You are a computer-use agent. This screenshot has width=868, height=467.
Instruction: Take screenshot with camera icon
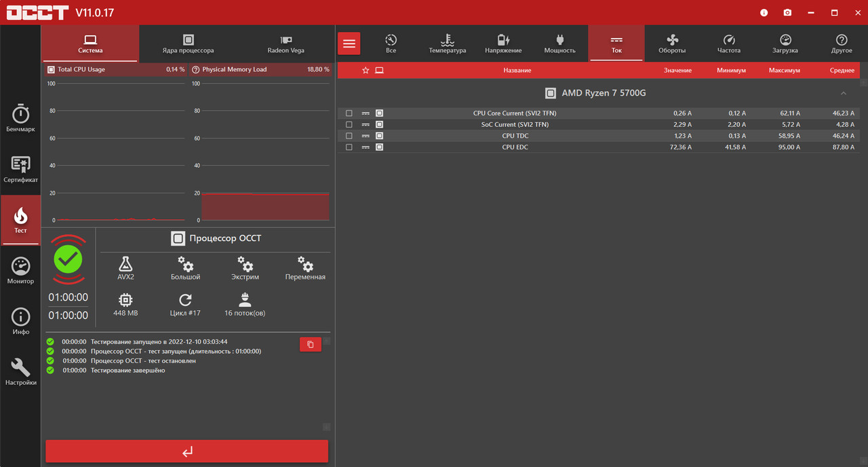pyautogui.click(x=787, y=12)
